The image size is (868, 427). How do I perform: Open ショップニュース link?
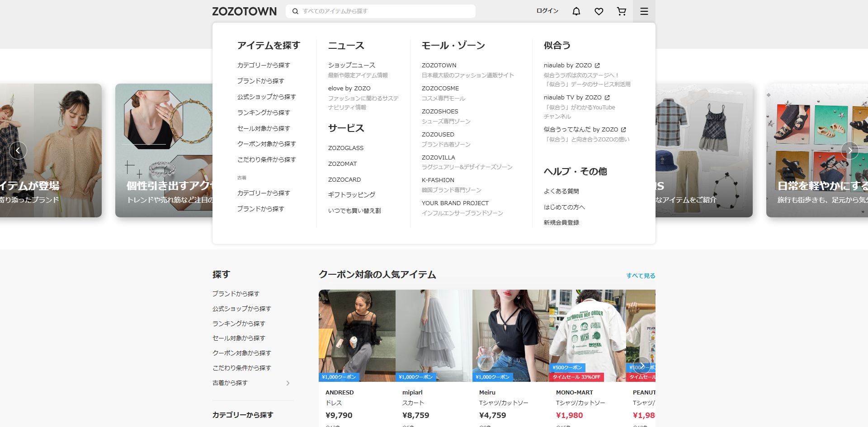point(352,65)
